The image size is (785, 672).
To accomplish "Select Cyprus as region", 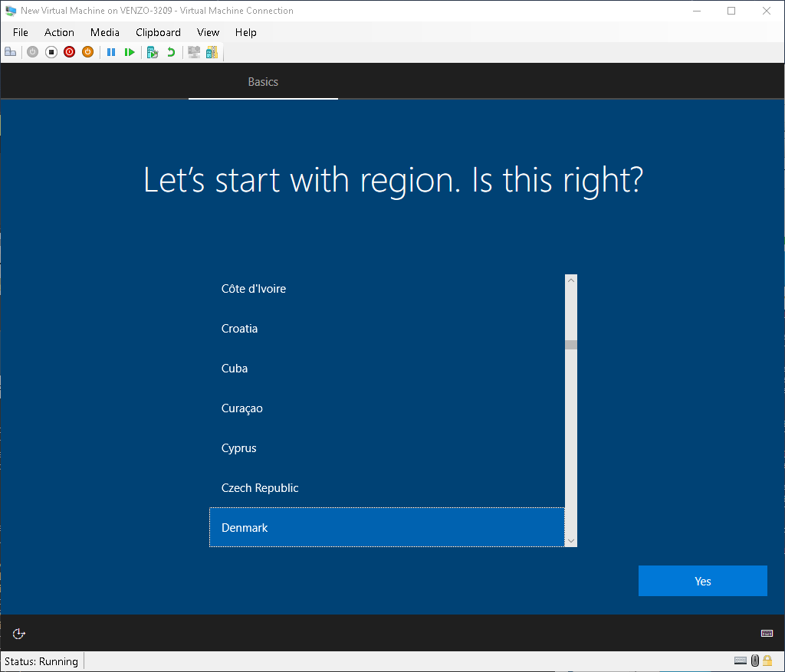I will 387,447.
